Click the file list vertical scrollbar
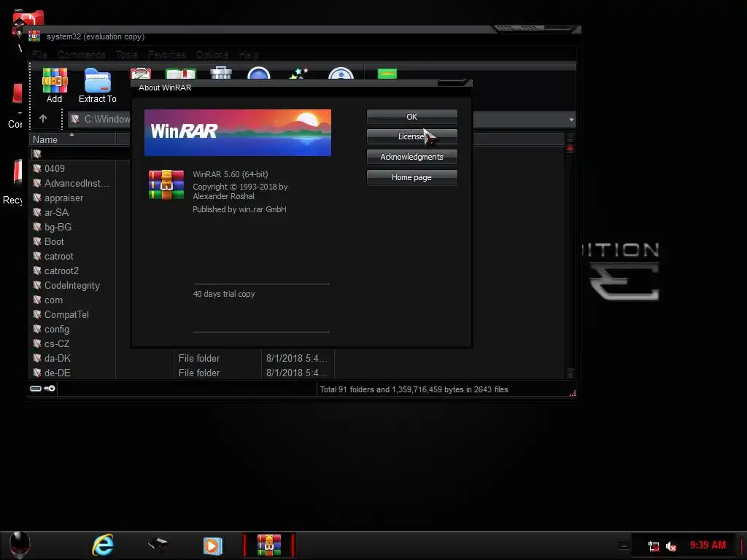This screenshot has height=560, width=747. [x=570, y=257]
